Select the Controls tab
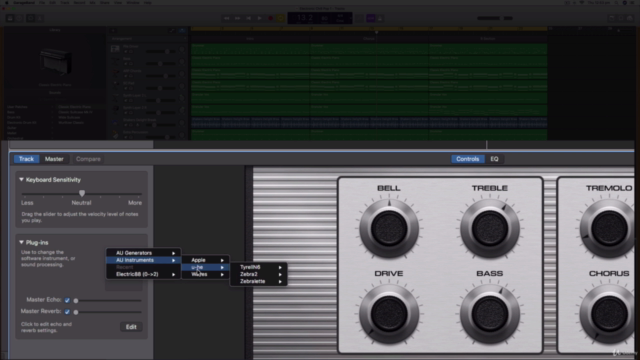Screen dimensions: 640x360 click(468, 159)
